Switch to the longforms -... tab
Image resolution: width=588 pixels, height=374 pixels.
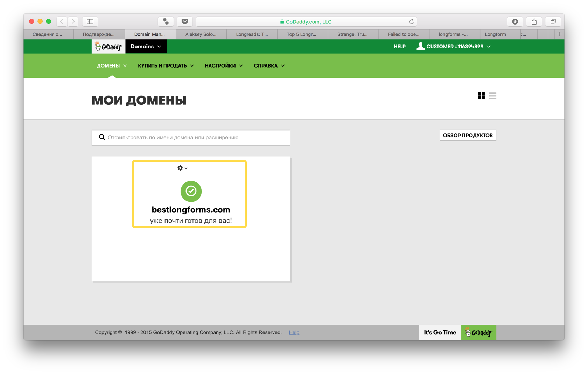(454, 34)
